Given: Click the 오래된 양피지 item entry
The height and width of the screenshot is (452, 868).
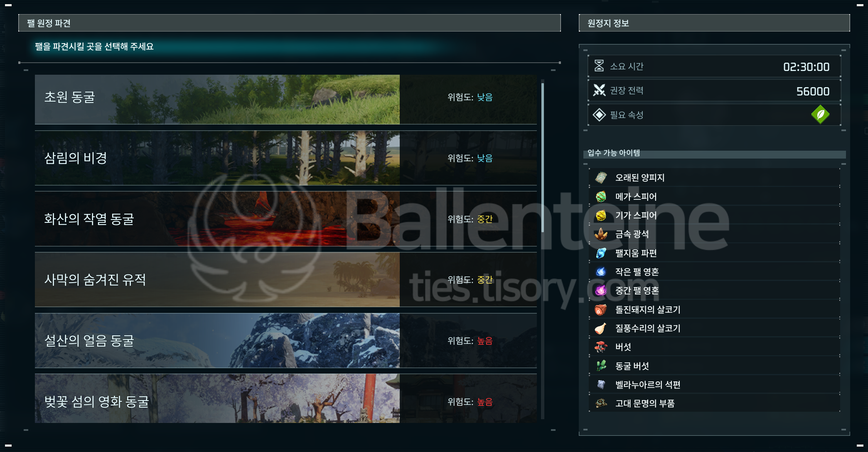Looking at the screenshot, I should pyautogui.click(x=639, y=178).
